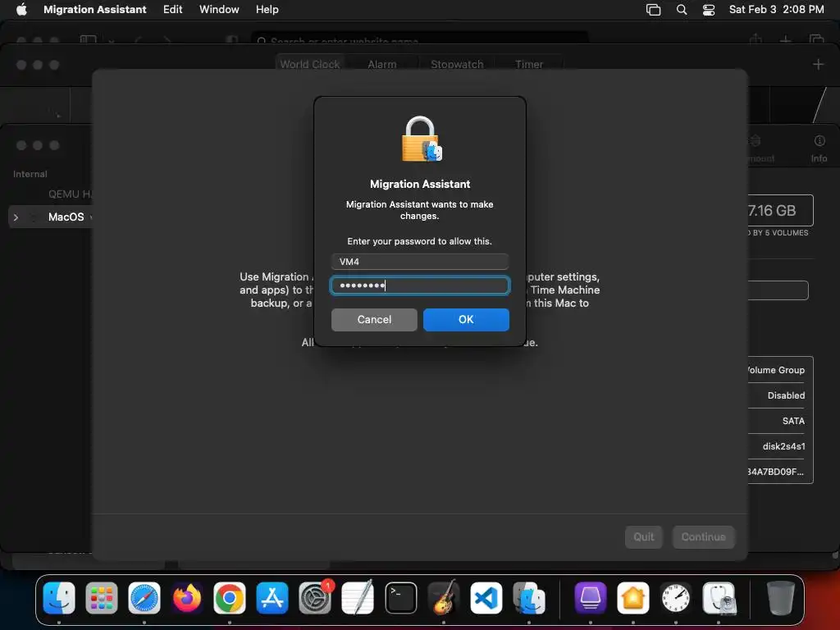Switch to Timer tab in Clock window
Image resolution: width=840 pixels, height=630 pixels.
529,64
